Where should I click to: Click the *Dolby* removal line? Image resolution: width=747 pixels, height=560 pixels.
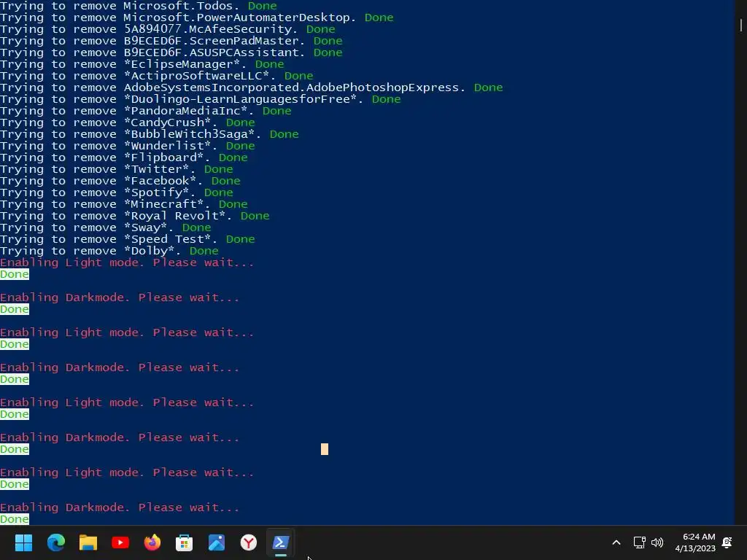[x=109, y=251]
